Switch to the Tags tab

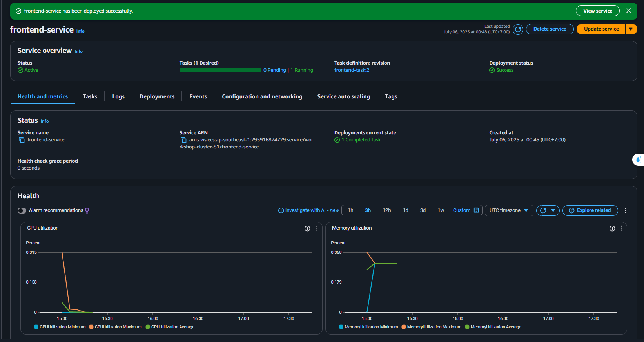pyautogui.click(x=391, y=96)
